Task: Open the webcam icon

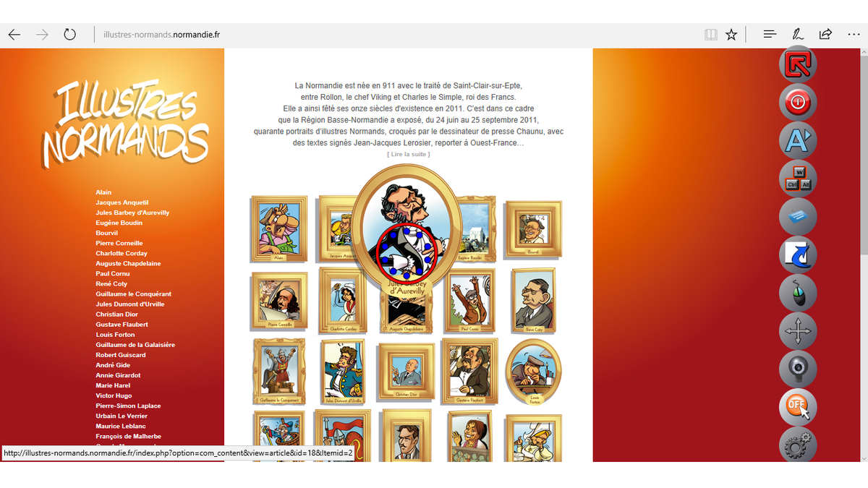Action: click(x=798, y=369)
